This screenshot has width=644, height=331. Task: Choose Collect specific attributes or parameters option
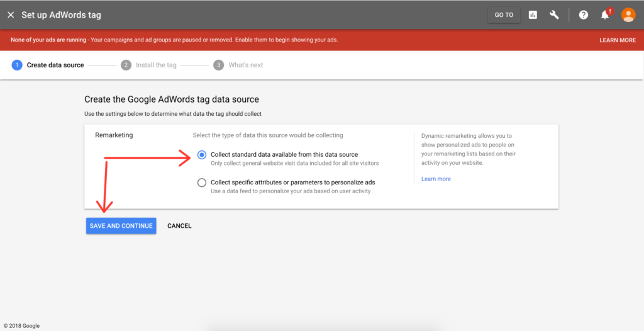pyautogui.click(x=201, y=182)
